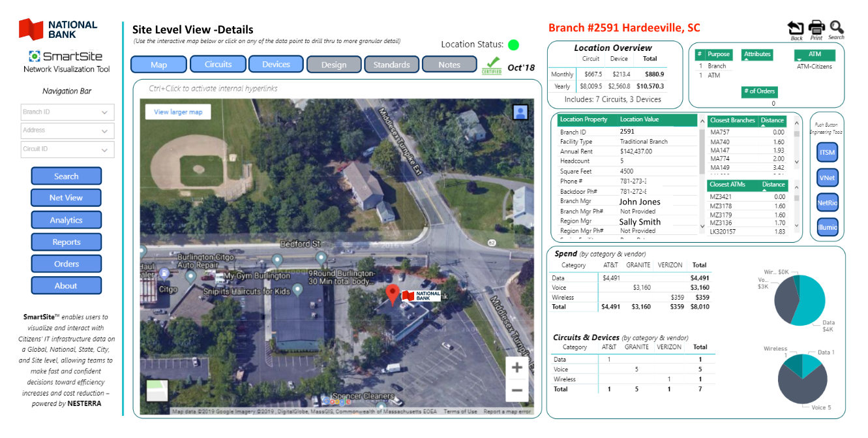Open the Analytics section

(x=67, y=220)
